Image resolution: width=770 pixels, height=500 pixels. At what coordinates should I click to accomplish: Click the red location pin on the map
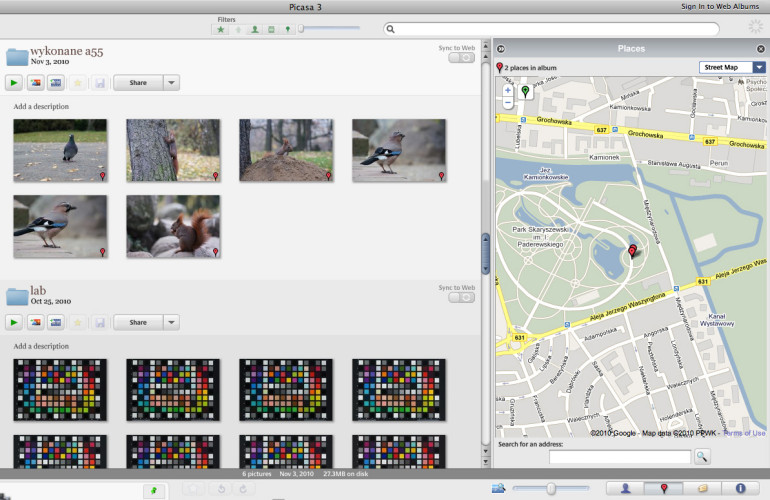pos(632,251)
